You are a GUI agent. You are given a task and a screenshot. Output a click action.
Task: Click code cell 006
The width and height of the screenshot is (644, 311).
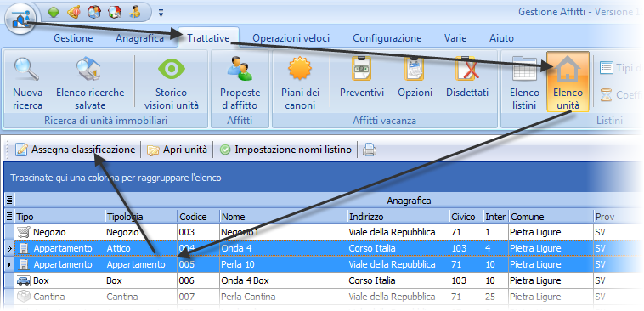pos(198,280)
